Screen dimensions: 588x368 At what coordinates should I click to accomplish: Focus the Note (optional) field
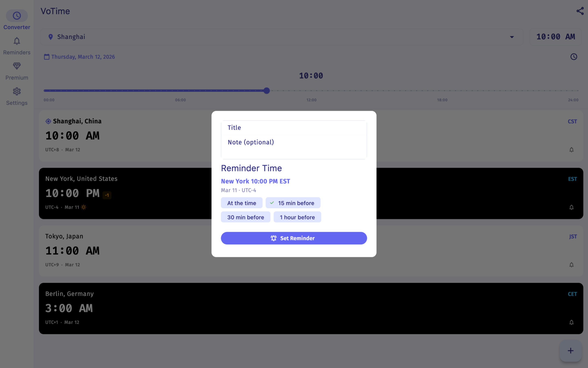click(x=294, y=147)
